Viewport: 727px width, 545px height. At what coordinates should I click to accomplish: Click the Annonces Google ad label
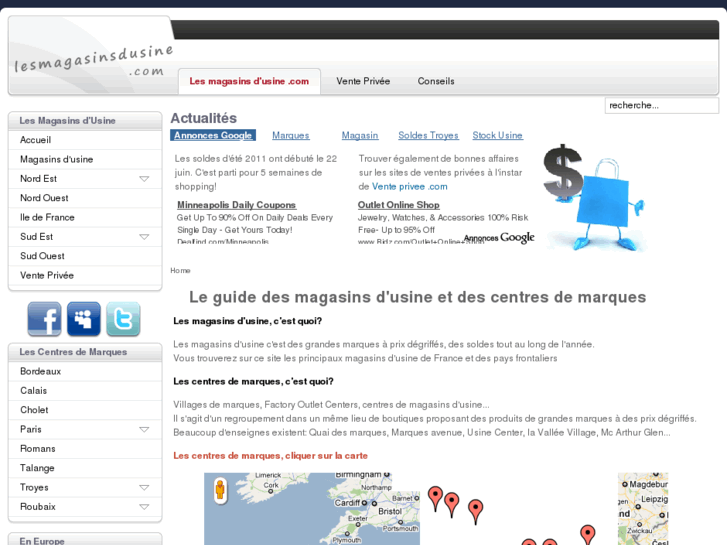click(x=213, y=135)
